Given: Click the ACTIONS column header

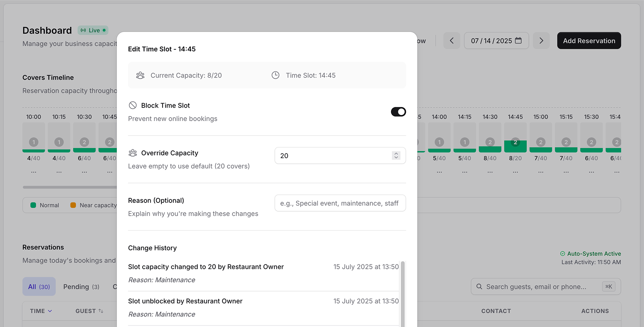Looking at the screenshot, I should pos(595,311).
